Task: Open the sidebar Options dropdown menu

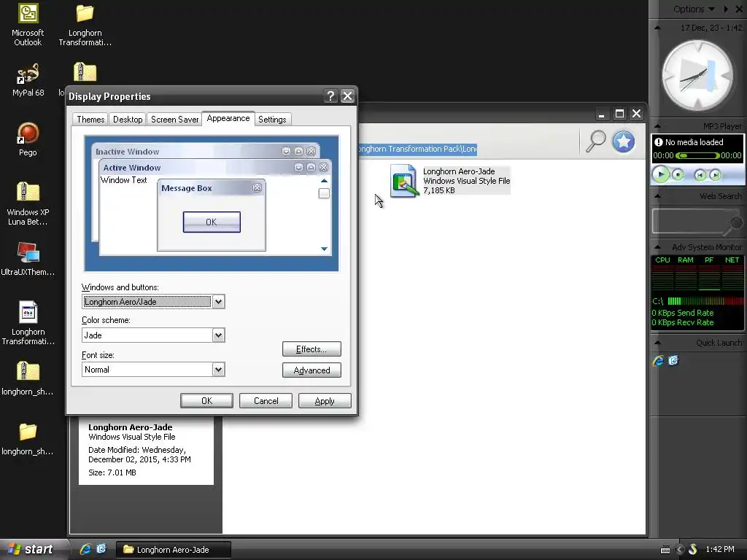Action: click(694, 9)
